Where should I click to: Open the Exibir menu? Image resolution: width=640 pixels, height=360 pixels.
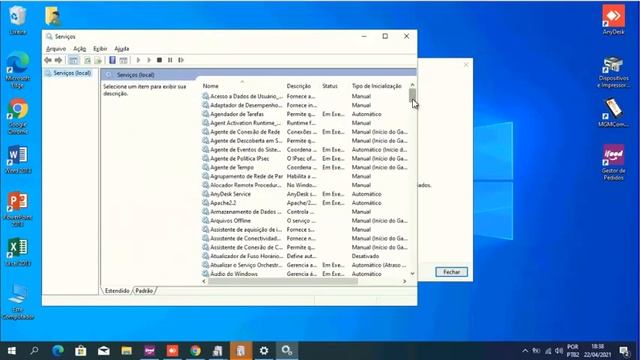(100, 49)
